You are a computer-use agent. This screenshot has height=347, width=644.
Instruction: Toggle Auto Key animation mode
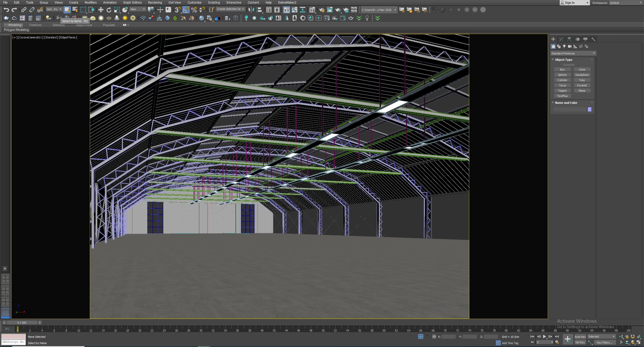[x=580, y=337]
